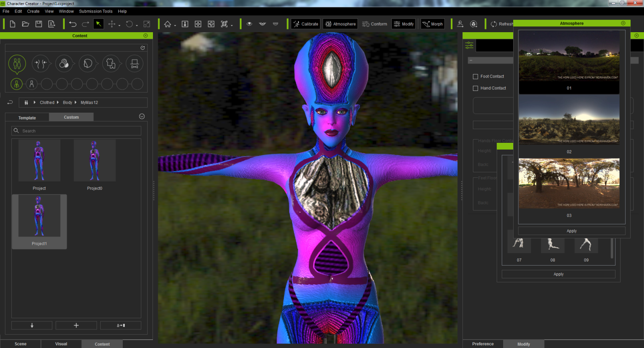Image resolution: width=644 pixels, height=348 pixels.
Task: Click the eye view icon in toolbar
Action: 250,24
